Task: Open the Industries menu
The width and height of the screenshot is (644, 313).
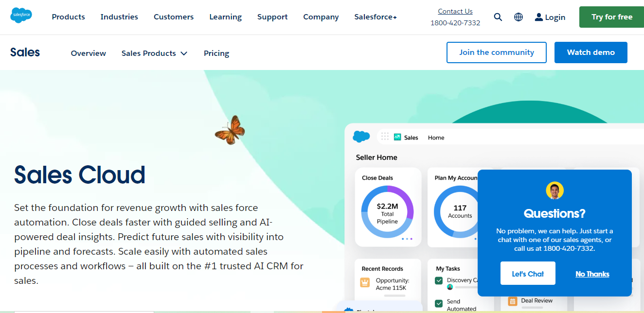Action: (119, 17)
